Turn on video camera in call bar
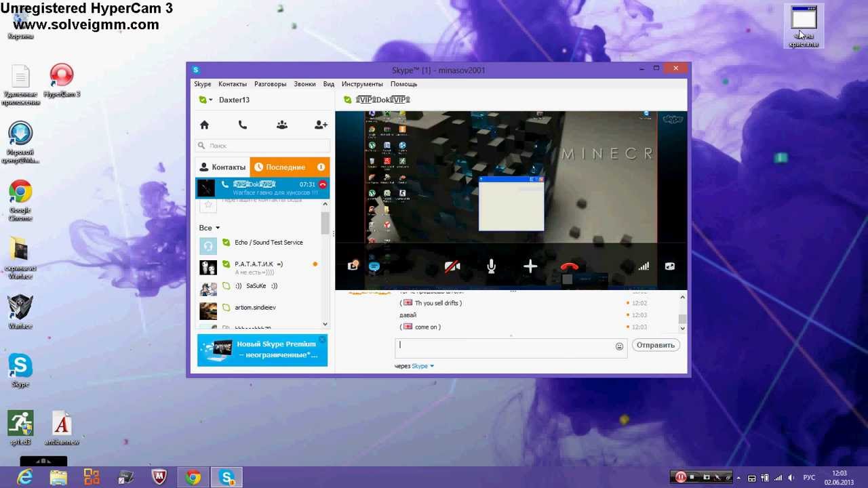This screenshot has width=868, height=488. click(x=452, y=266)
